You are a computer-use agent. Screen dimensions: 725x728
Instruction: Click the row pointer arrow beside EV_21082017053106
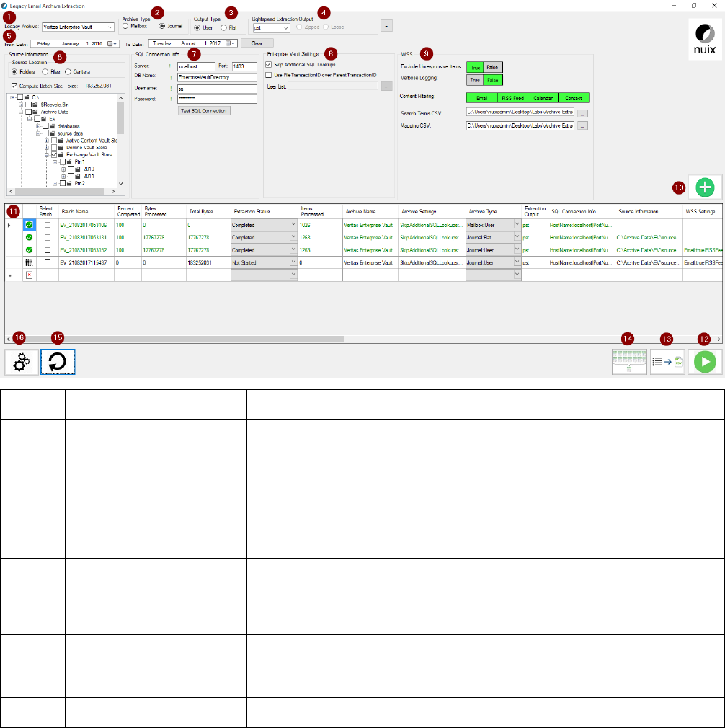tap(9, 225)
